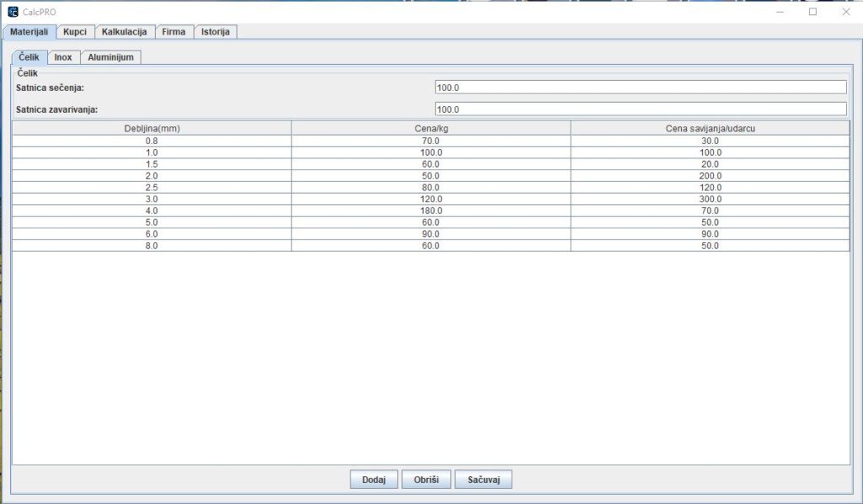Click the Satnica sečenja input field
This screenshot has height=504, width=863.
coord(641,88)
